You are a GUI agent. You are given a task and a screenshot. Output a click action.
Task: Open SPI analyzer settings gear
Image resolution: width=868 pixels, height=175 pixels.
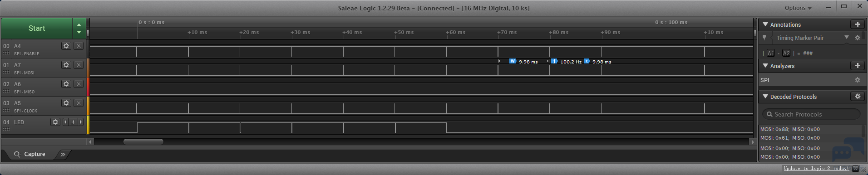coord(858,80)
